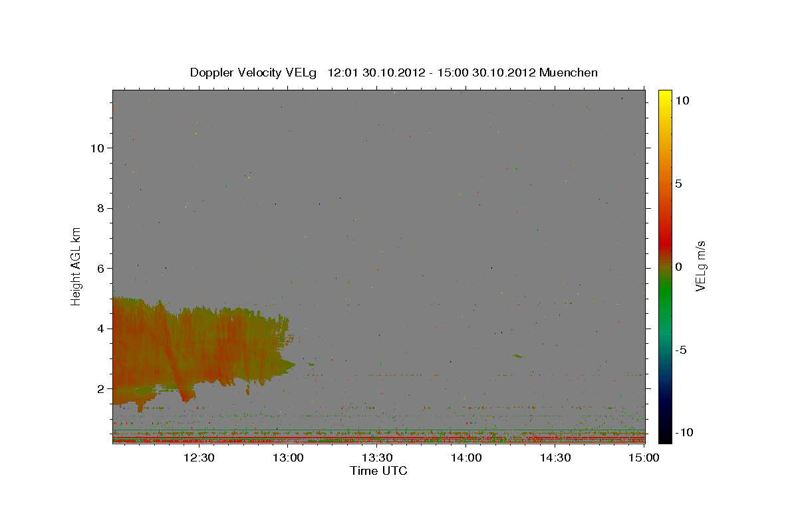Click the red ground-clutter band at plot bottom
The image size is (798, 532).
point(379,439)
